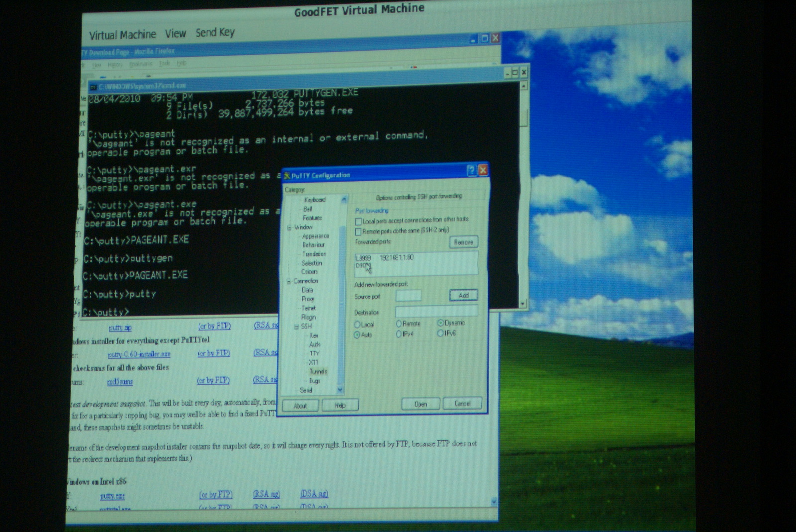Select the Local radio button
This screenshot has height=532, width=796.
pos(357,325)
